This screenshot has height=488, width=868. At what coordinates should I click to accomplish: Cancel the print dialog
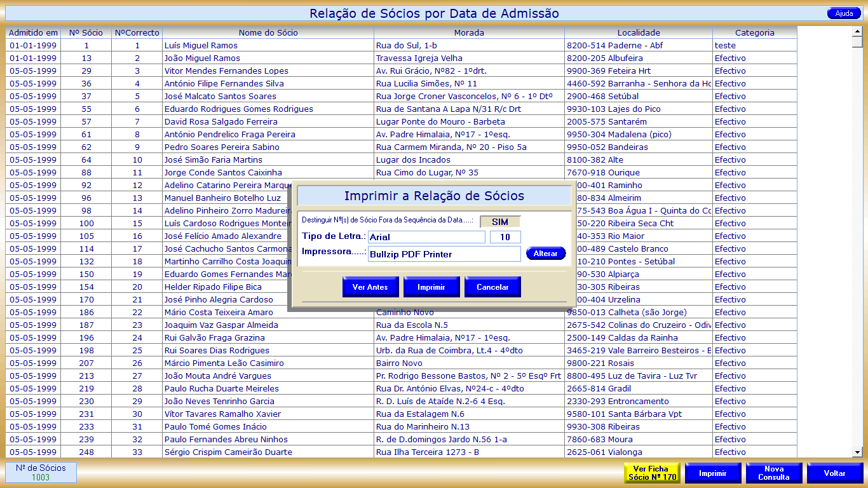492,287
